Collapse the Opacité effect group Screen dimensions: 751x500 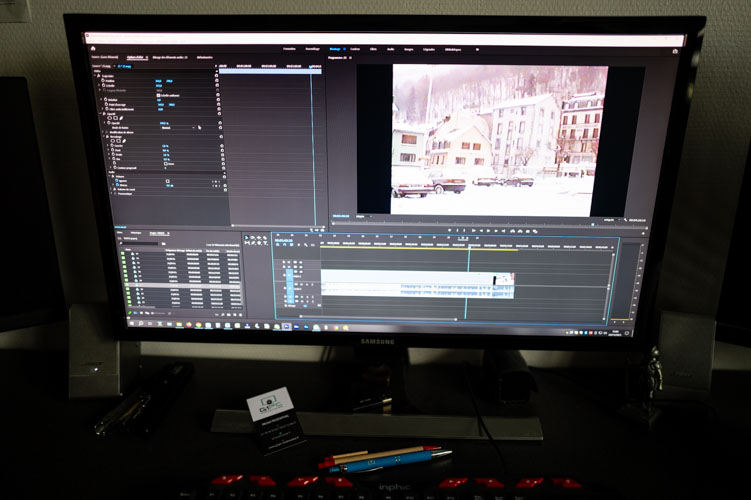[101, 114]
